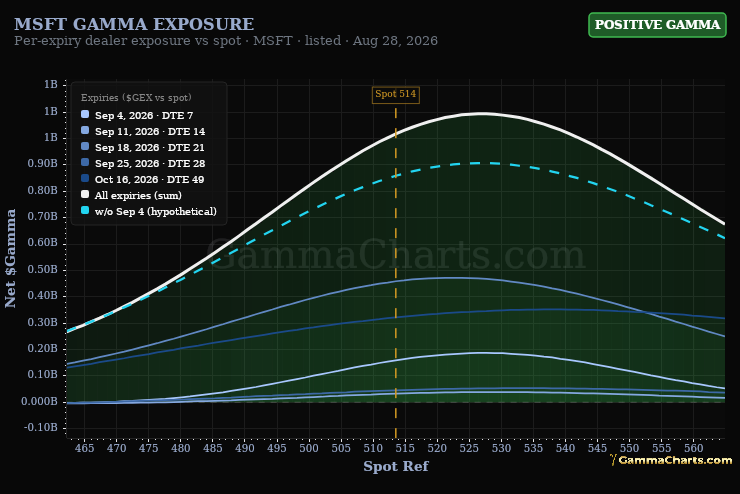Click the 0.80B y-axis tick label
The image size is (740, 494).
(x=42, y=190)
